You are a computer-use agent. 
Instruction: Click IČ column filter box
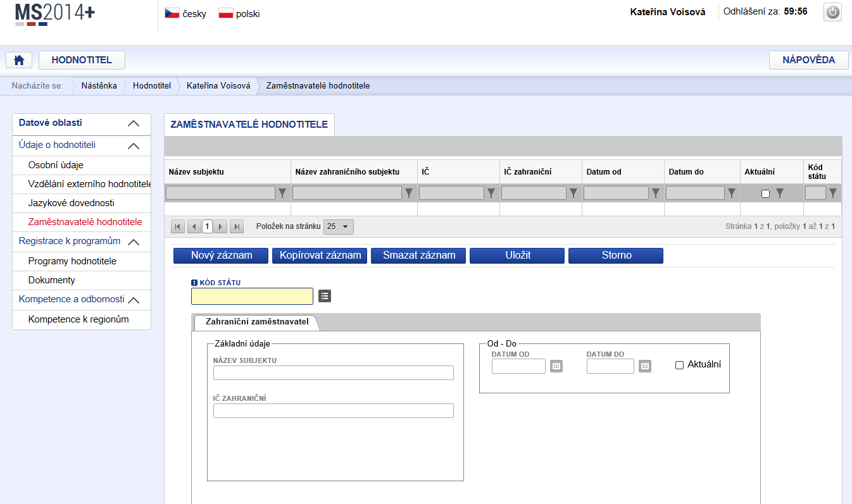tap(451, 193)
